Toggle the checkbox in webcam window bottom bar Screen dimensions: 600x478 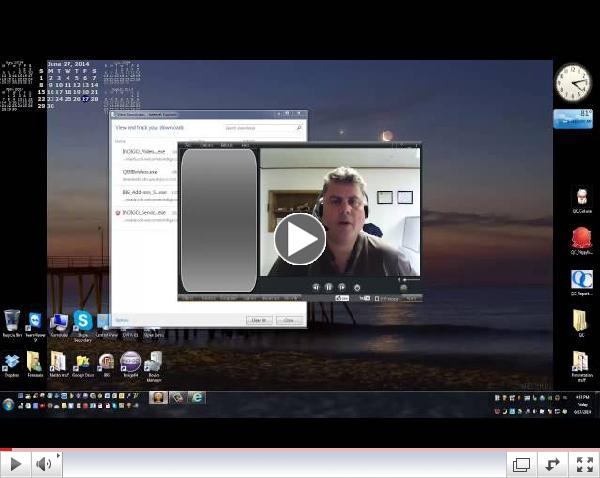[x=377, y=299]
